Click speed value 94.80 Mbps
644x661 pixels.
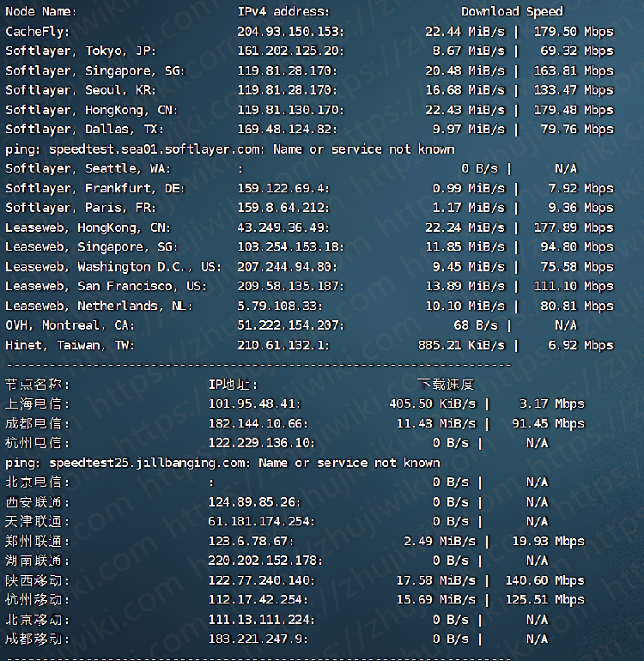(x=577, y=247)
